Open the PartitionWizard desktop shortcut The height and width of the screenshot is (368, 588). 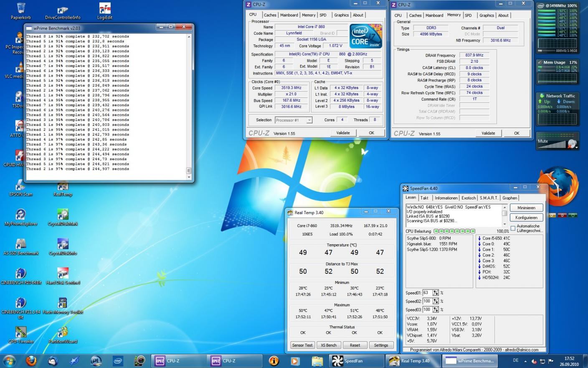pyautogui.click(x=63, y=335)
